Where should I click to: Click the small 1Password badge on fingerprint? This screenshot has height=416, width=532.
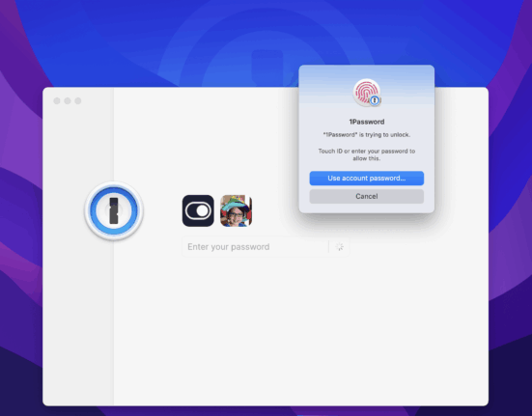pyautogui.click(x=375, y=100)
